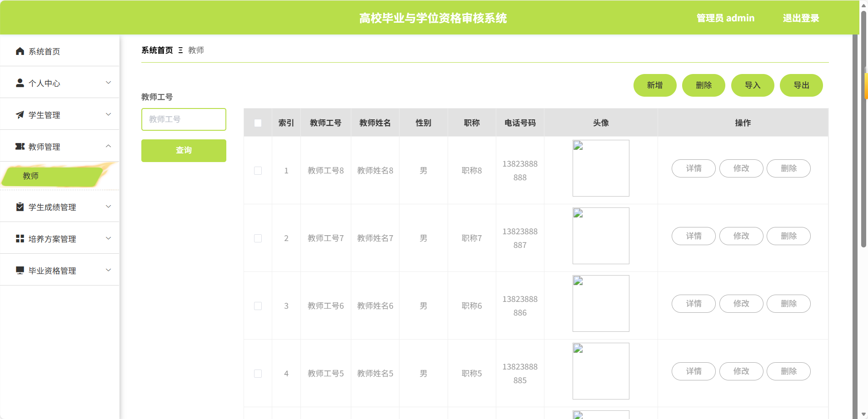The width and height of the screenshot is (868, 419).
Task: Click the grid icon for 培养方案管理
Action: 20,239
